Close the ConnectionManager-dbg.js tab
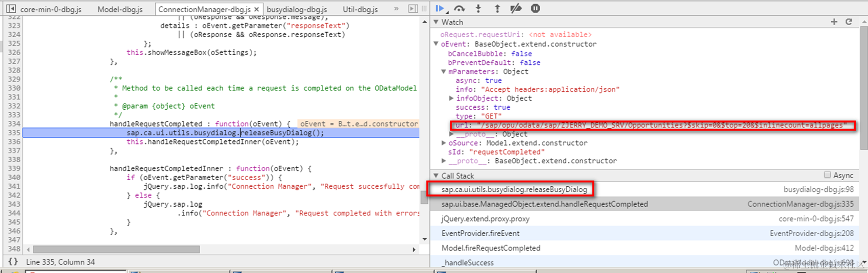Image resolution: width=868 pixels, height=273 pixels. point(257,9)
